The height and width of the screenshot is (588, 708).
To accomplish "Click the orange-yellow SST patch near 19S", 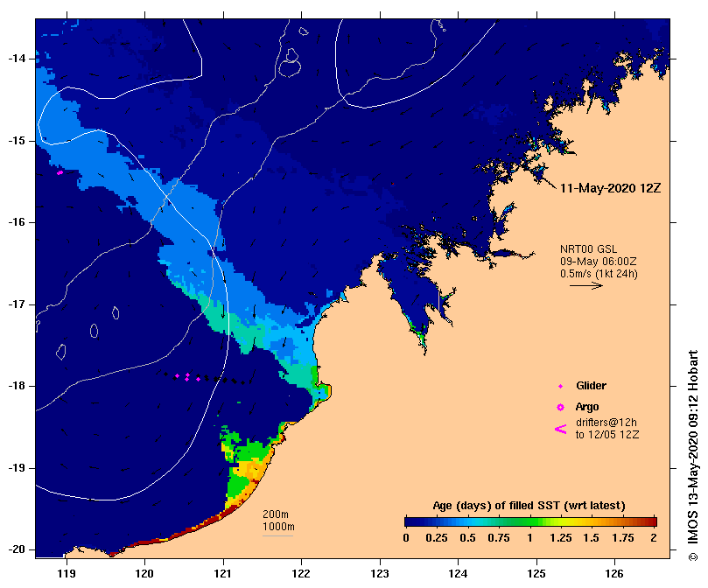I will point(249,469).
